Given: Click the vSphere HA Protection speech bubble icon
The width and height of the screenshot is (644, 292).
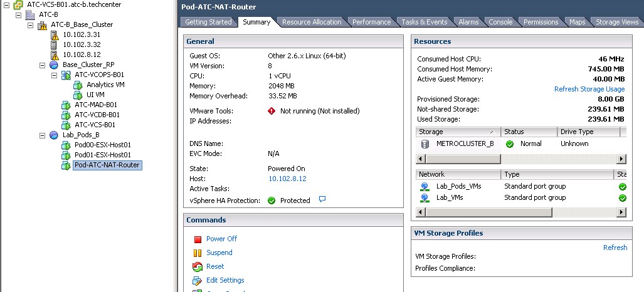Looking at the screenshot, I should click(x=322, y=200).
